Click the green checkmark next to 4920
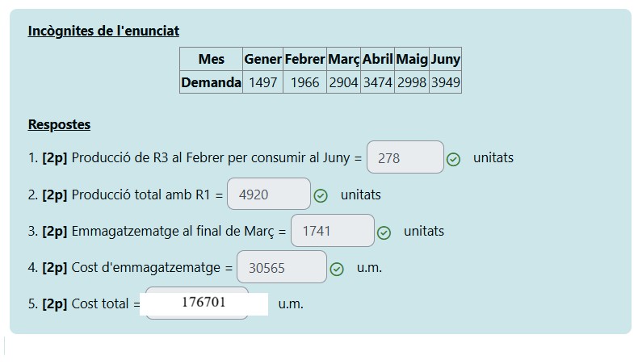The height and width of the screenshot is (364, 638). coord(321,195)
